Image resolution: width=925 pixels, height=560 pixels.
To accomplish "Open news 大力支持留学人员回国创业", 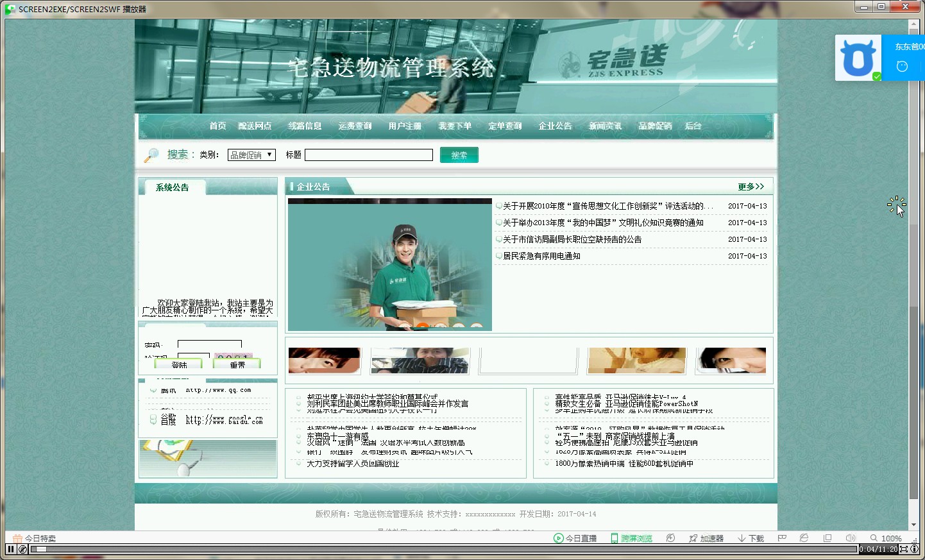I will coord(353,464).
